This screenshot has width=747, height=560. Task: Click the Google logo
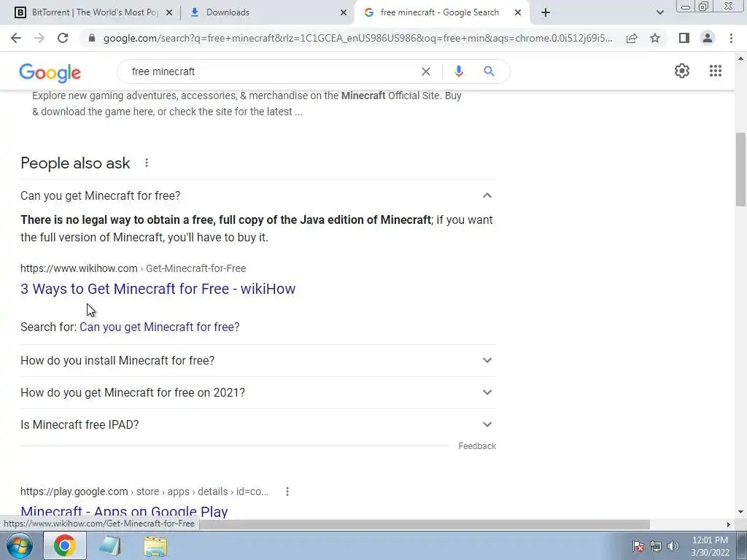coord(50,73)
